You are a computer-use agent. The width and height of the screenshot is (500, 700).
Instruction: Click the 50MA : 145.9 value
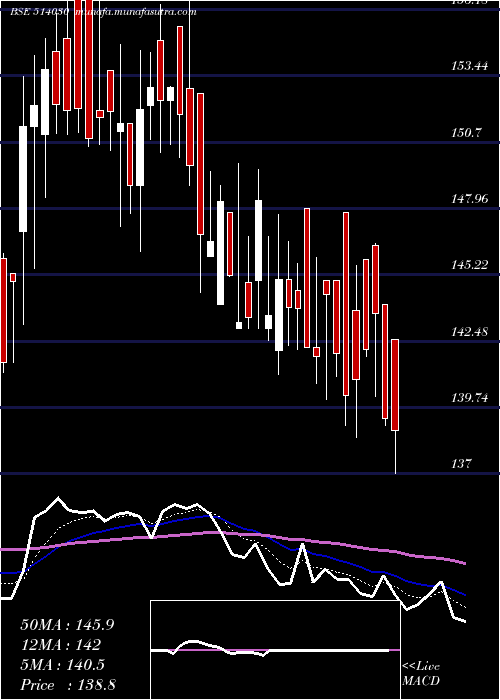[x=67, y=625]
